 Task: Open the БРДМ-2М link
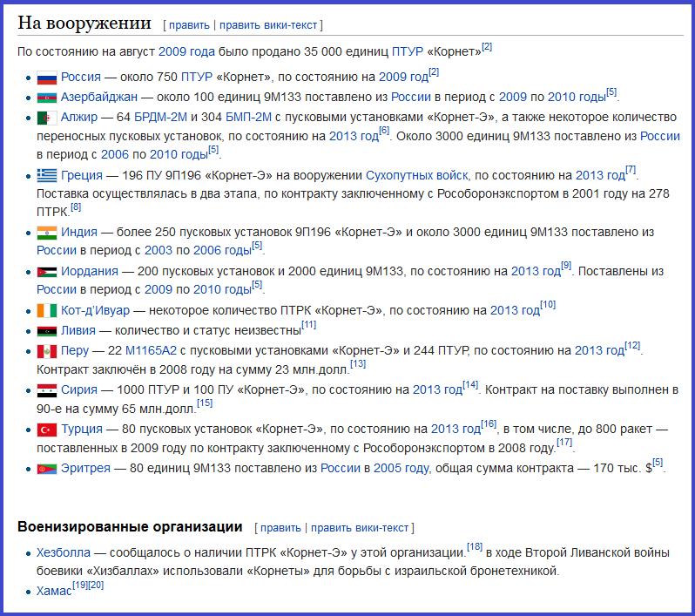click(160, 117)
